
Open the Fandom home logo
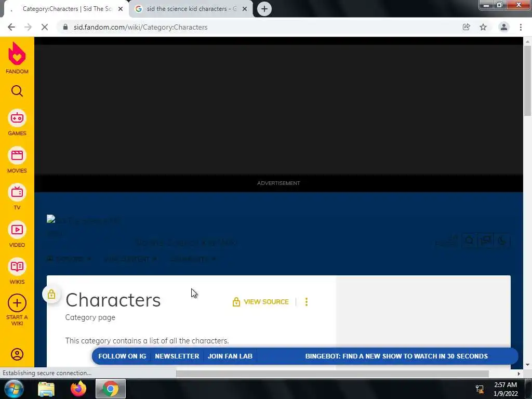pyautogui.click(x=17, y=58)
